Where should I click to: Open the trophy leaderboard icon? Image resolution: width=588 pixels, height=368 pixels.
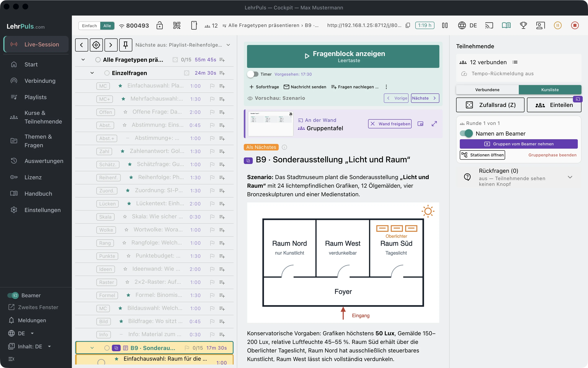coord(523,25)
